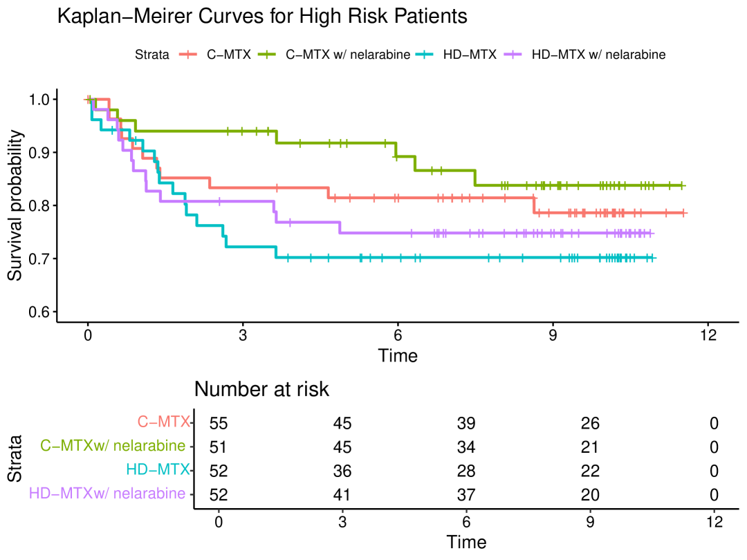747x560 pixels.
Task: Click the purple HD-MTX w/ nelarabine legend swatch
Action: [514, 54]
